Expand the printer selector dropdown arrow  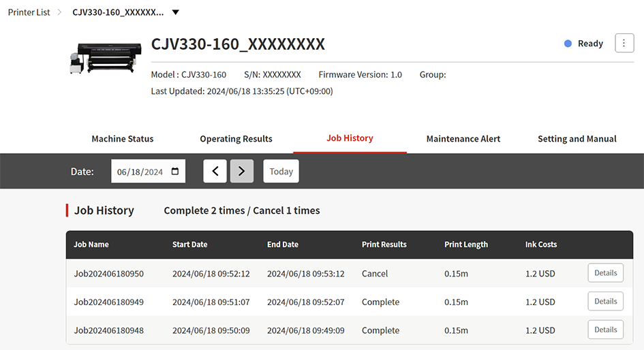175,12
